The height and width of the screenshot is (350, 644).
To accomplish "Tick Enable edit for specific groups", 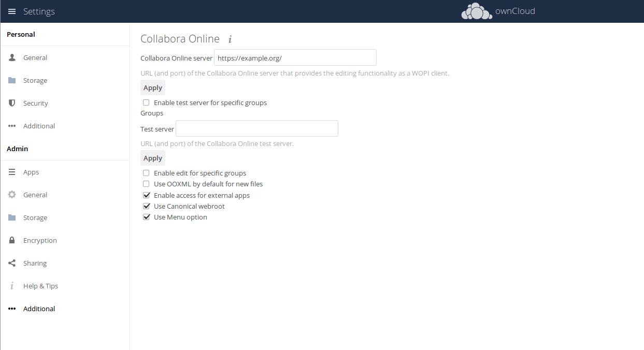I will click(x=146, y=173).
